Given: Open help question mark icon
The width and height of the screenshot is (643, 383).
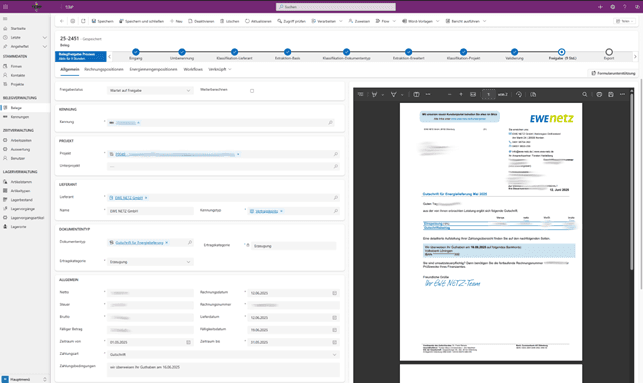Looking at the screenshot, I should (625, 7).
